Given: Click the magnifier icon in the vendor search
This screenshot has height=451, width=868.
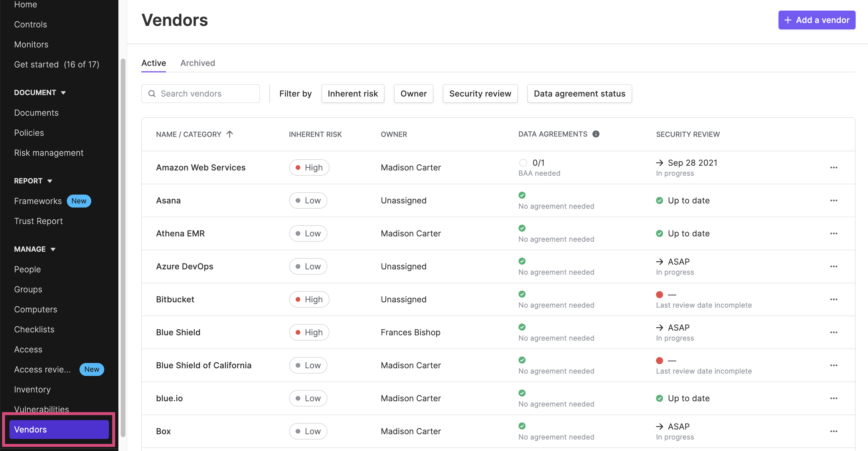Looking at the screenshot, I should (152, 94).
